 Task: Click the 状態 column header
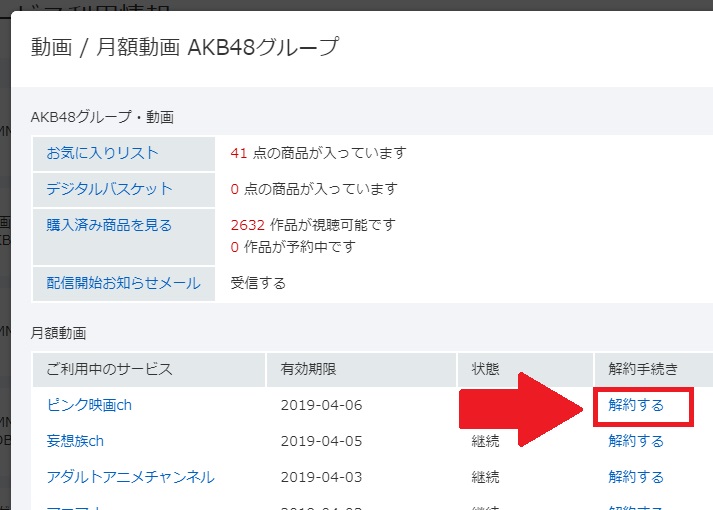tap(486, 369)
